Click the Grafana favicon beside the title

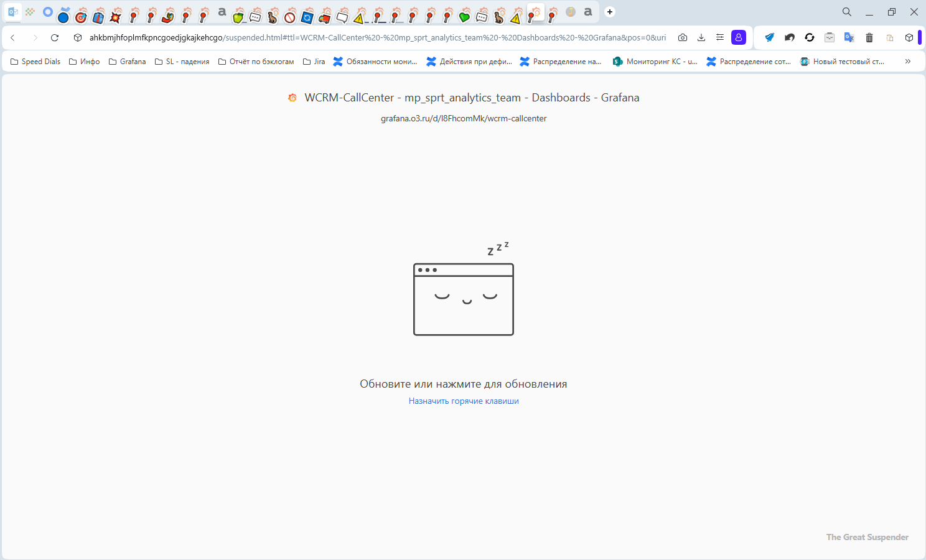click(292, 98)
